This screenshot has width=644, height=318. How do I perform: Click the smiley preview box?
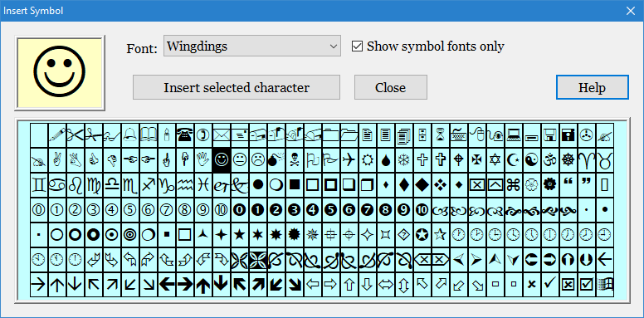(60, 73)
